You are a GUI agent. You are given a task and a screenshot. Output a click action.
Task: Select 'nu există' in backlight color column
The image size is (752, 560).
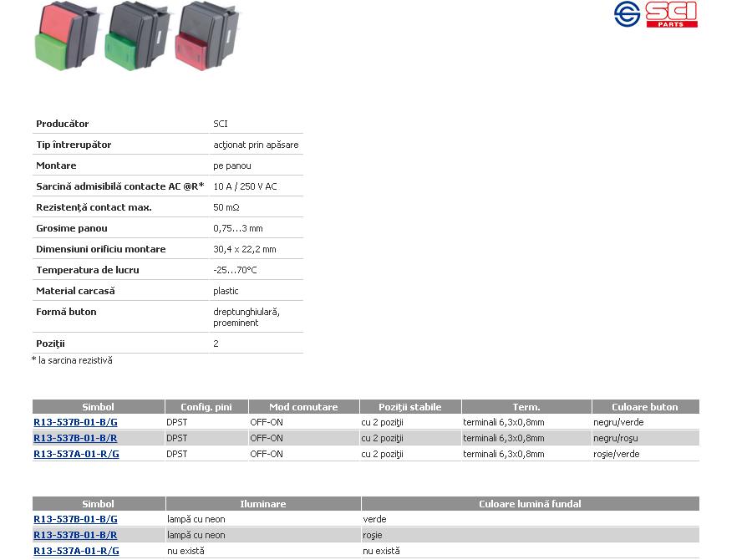click(x=381, y=551)
